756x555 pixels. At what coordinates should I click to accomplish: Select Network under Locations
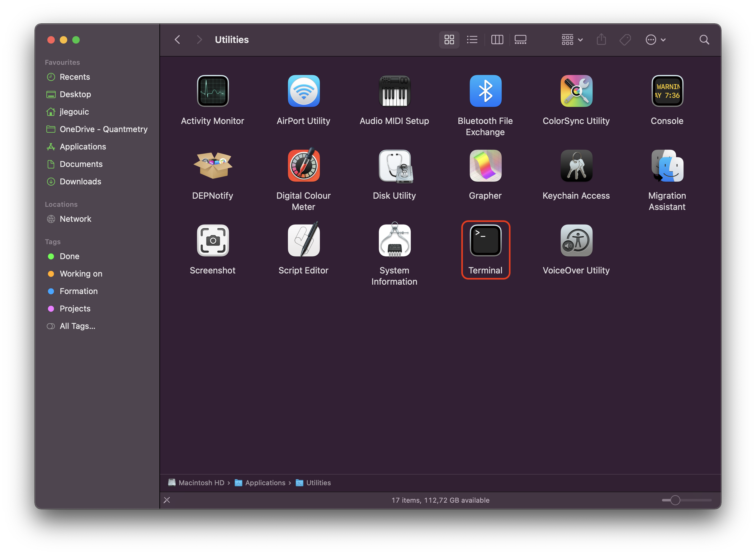point(97,219)
